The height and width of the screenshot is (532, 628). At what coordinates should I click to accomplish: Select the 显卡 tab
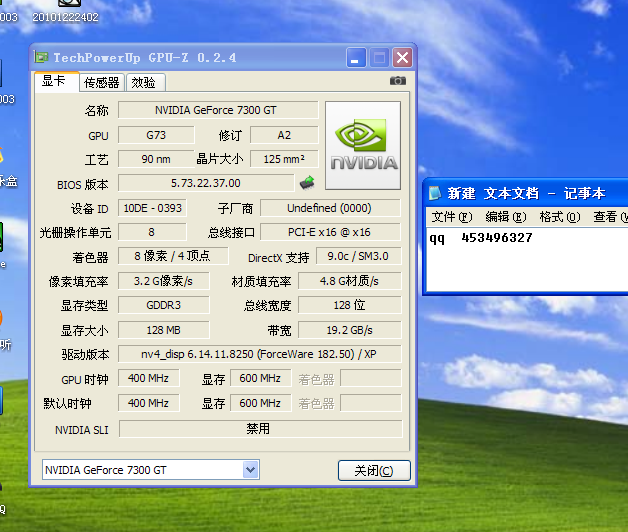click(x=56, y=82)
